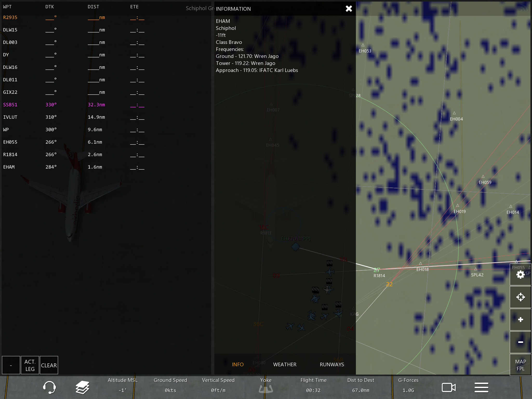Zoom in map with plus button
Image resolution: width=532 pixels, height=399 pixels.
click(520, 320)
